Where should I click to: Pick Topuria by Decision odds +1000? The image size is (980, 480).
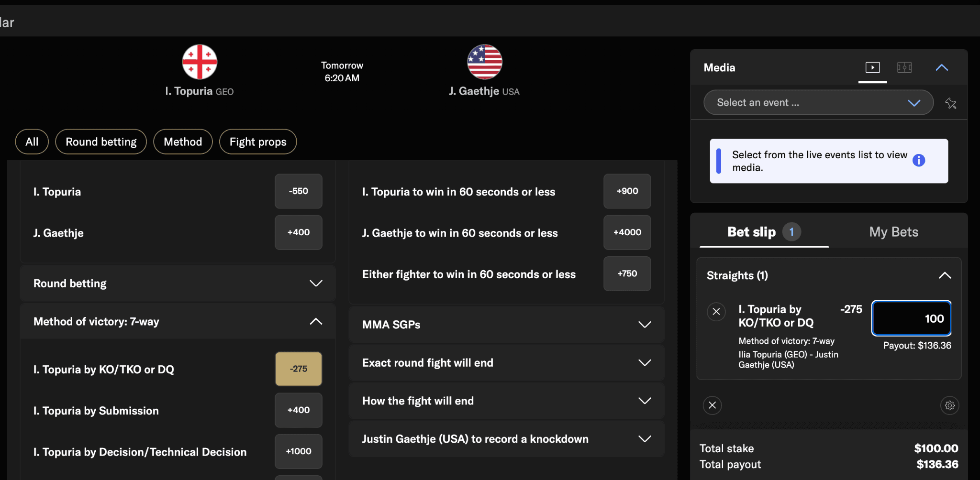point(299,451)
